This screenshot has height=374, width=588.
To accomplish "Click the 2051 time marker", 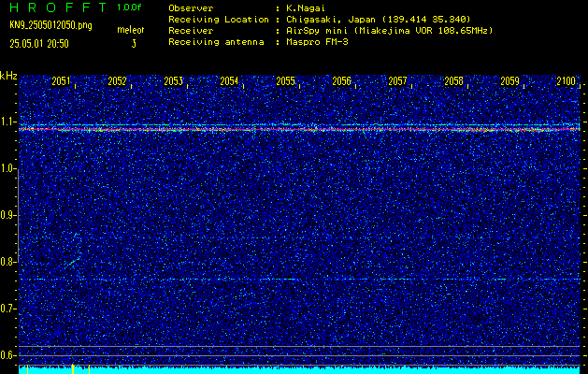I will tap(61, 81).
